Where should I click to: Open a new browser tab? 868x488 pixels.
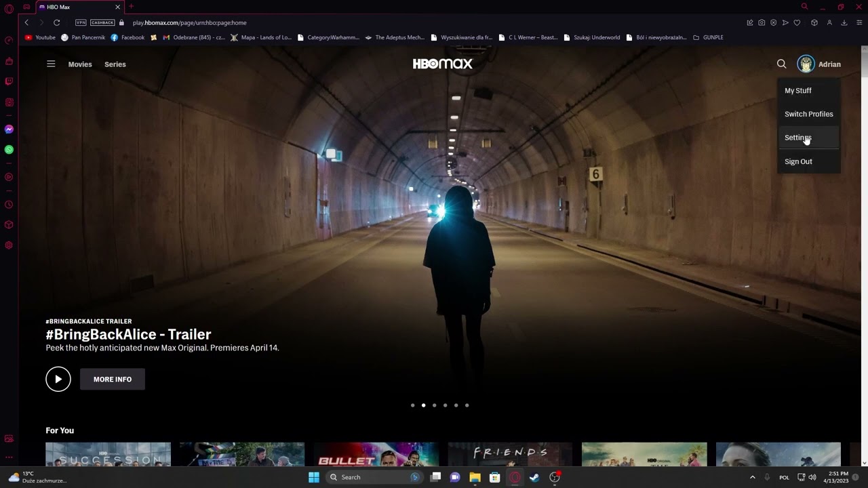pyautogui.click(x=131, y=7)
